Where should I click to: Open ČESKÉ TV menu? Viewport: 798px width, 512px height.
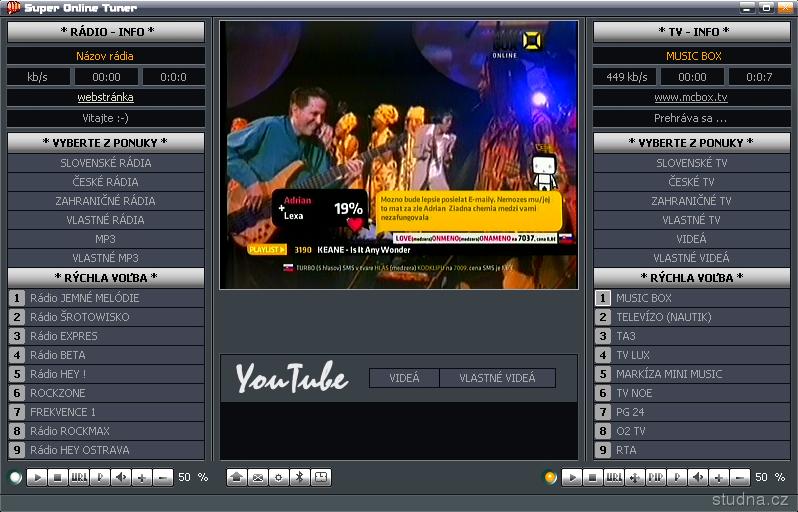[x=692, y=182]
